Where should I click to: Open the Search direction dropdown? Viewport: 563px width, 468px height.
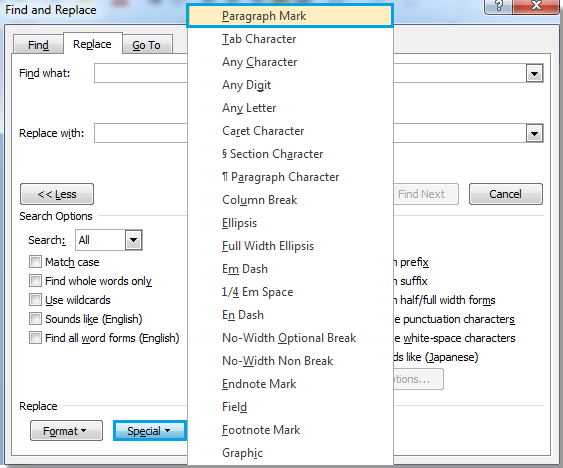pyautogui.click(x=134, y=240)
